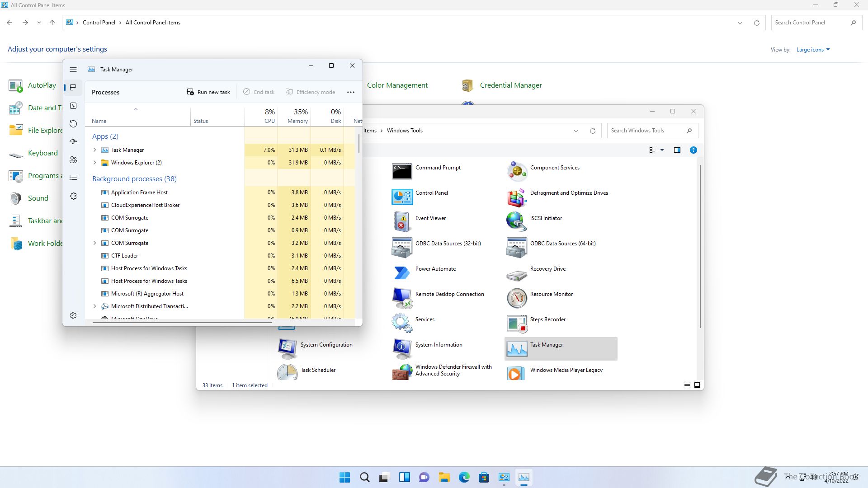Image resolution: width=868 pixels, height=488 pixels.
Task: Expand third COM Surrogate process row
Action: coord(94,243)
